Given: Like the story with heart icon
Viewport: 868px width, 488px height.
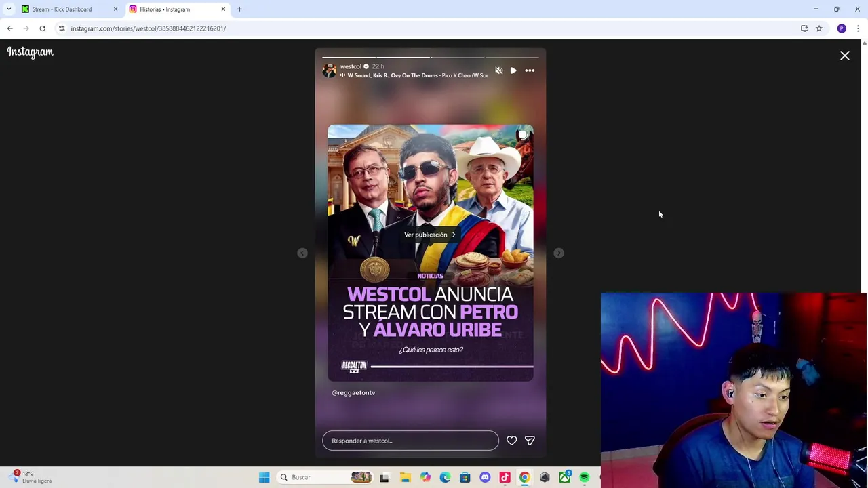Looking at the screenshot, I should (511, 441).
